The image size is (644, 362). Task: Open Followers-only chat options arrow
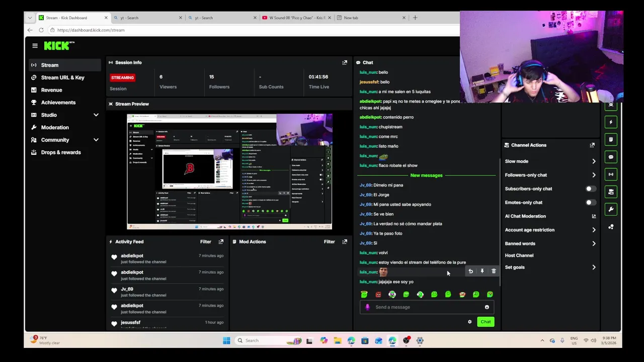pyautogui.click(x=594, y=175)
